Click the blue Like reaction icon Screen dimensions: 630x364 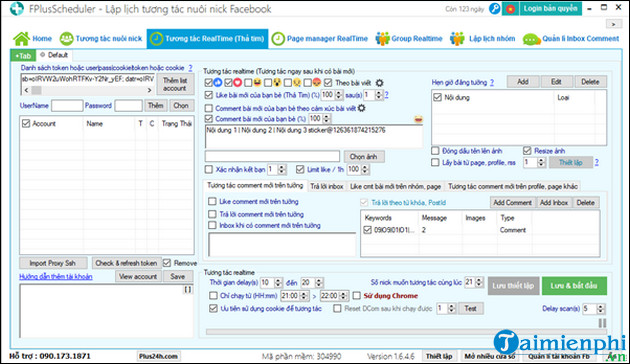coord(217,83)
